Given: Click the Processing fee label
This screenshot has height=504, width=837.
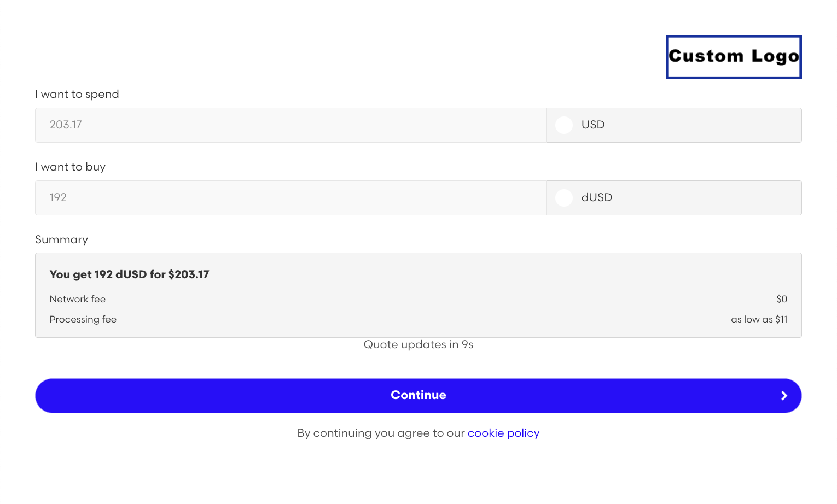Looking at the screenshot, I should click(x=83, y=319).
